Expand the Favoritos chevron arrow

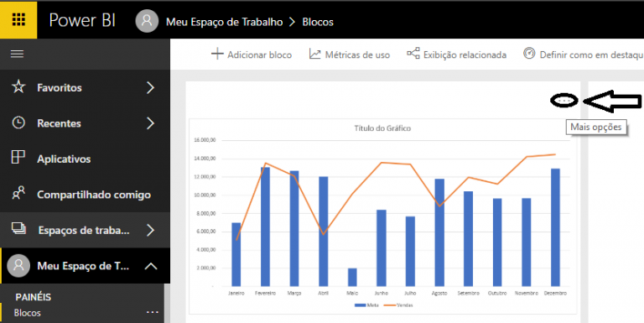pyautogui.click(x=151, y=87)
